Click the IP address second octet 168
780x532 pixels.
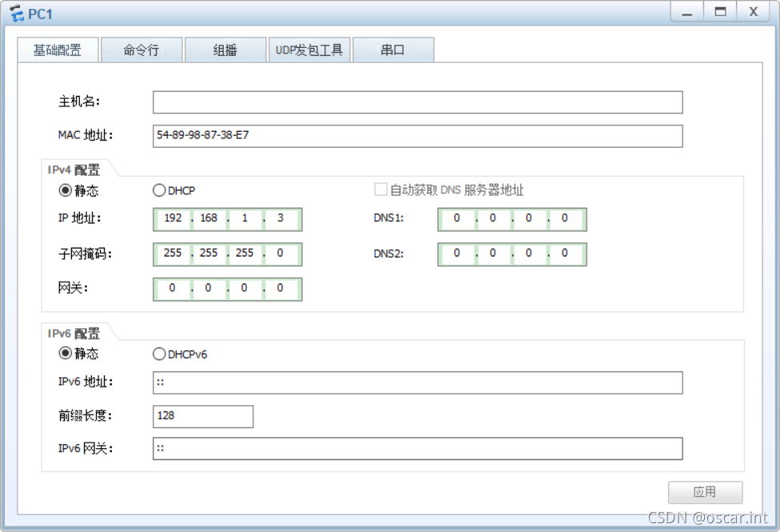pyautogui.click(x=209, y=219)
